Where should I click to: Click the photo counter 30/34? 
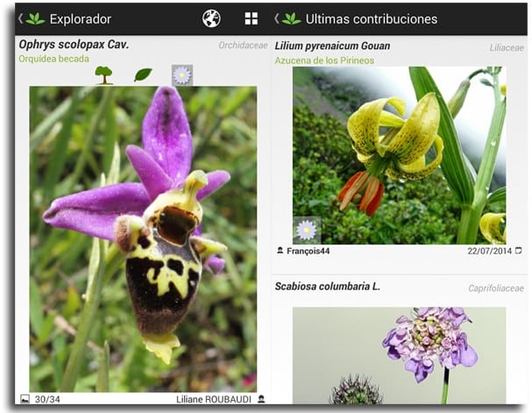coord(47,399)
